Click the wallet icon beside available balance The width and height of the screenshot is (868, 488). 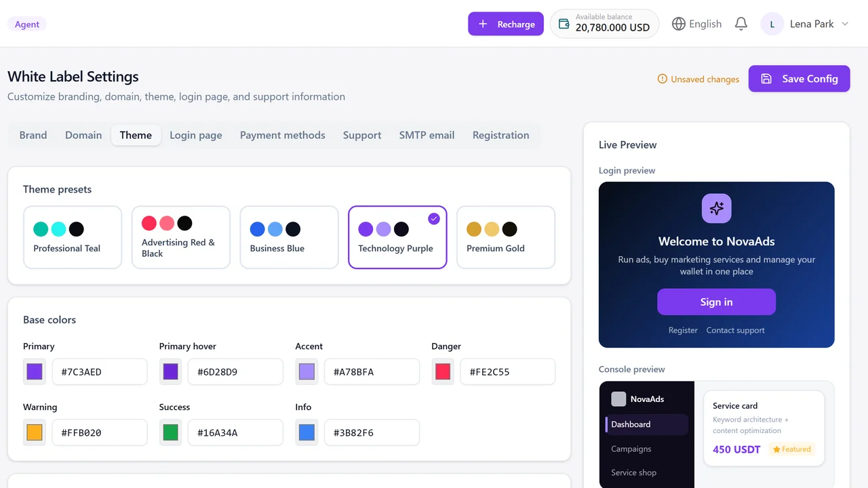(564, 24)
